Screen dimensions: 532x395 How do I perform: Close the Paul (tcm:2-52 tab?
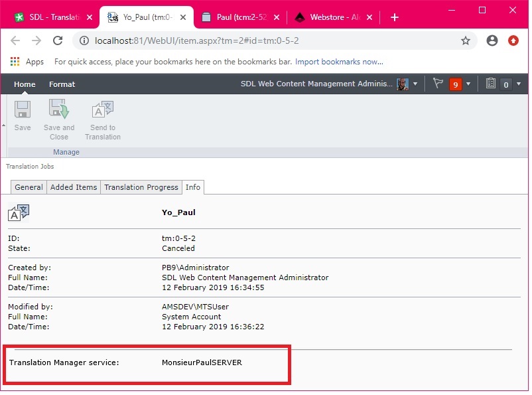277,17
